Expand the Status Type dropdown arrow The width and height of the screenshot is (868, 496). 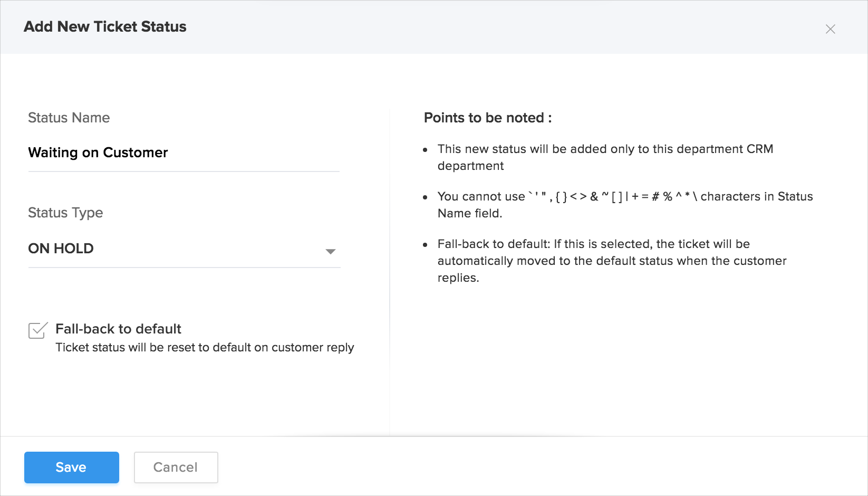point(331,252)
